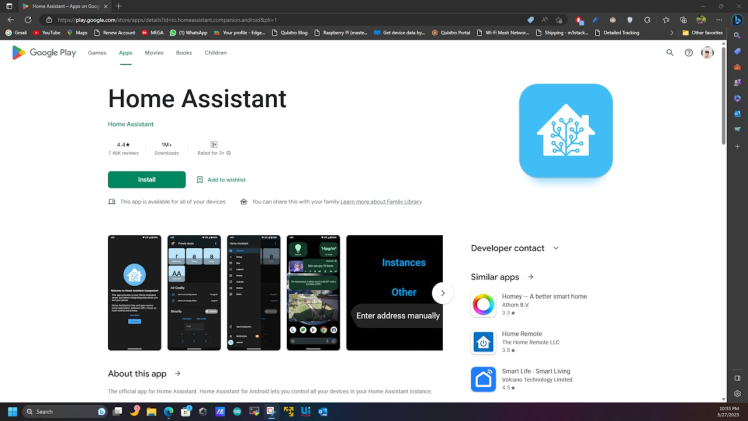Open the WhatsApp bookmark
The width and height of the screenshot is (748, 421).
[188, 33]
